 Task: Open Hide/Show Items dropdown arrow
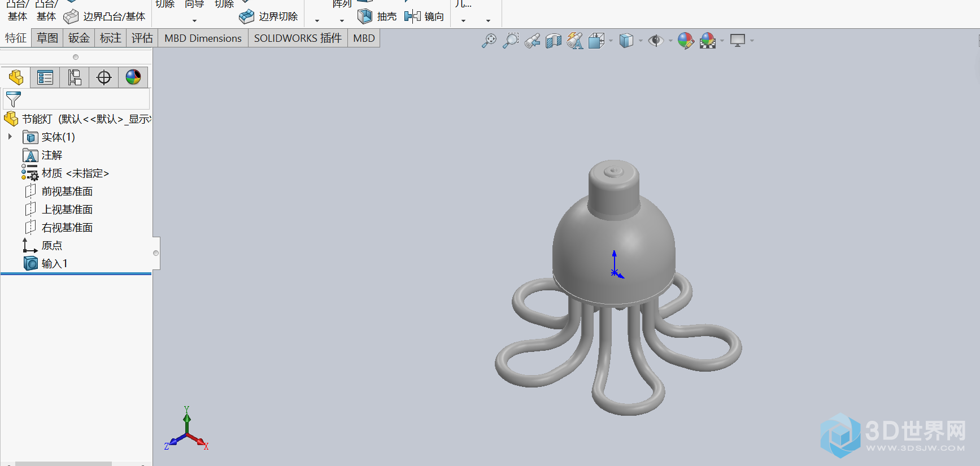click(670, 41)
